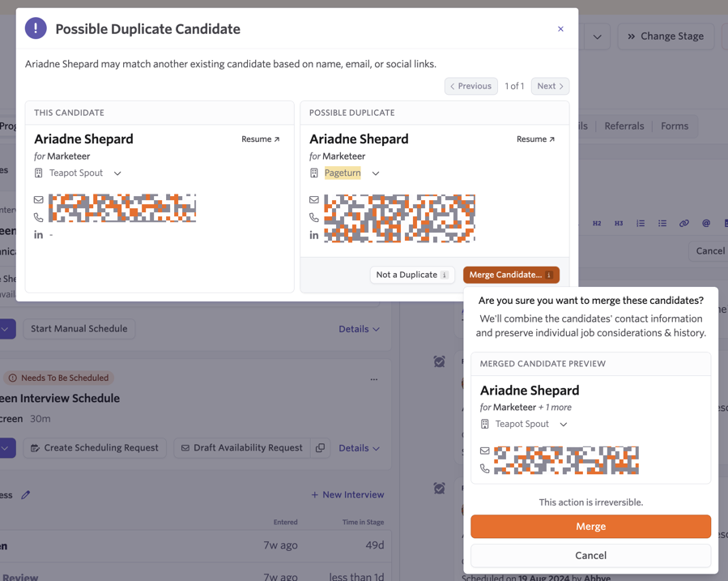Apply H3 heading formatting

point(619,224)
